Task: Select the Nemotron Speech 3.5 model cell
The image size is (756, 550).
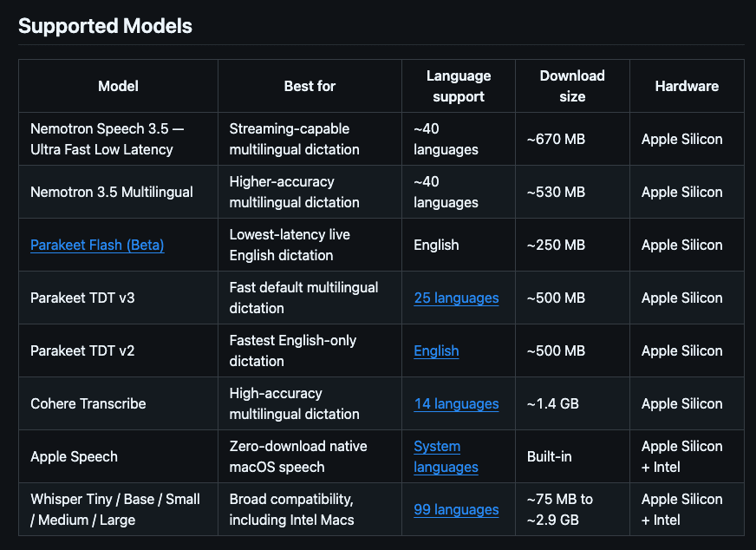Action: [118, 139]
